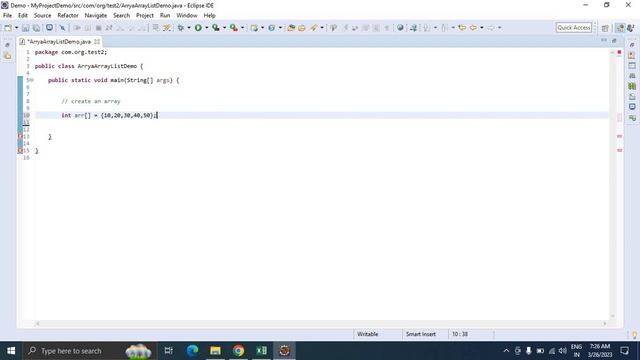Click the Open Perspective icon

pyautogui.click(x=605, y=28)
